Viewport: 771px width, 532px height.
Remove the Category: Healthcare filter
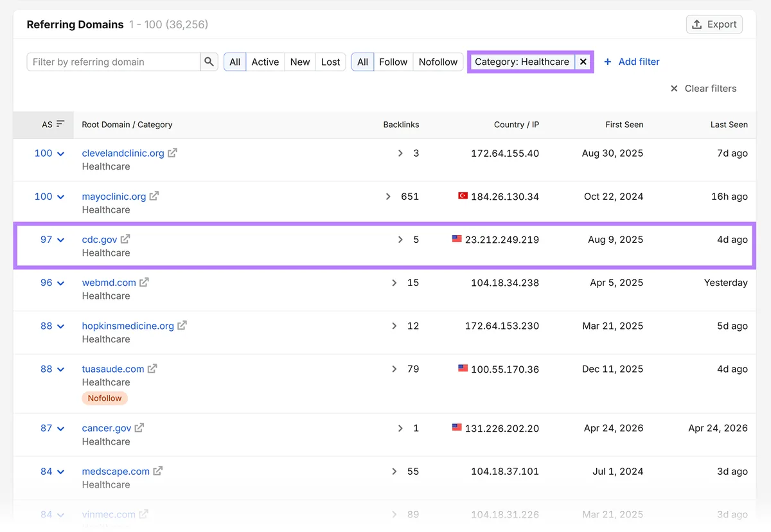[x=583, y=62]
